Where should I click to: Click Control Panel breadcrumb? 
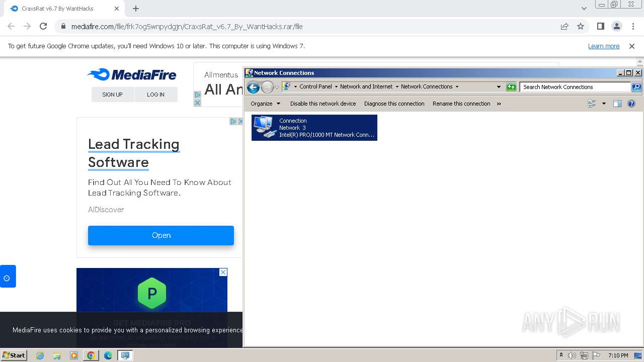[x=315, y=86]
